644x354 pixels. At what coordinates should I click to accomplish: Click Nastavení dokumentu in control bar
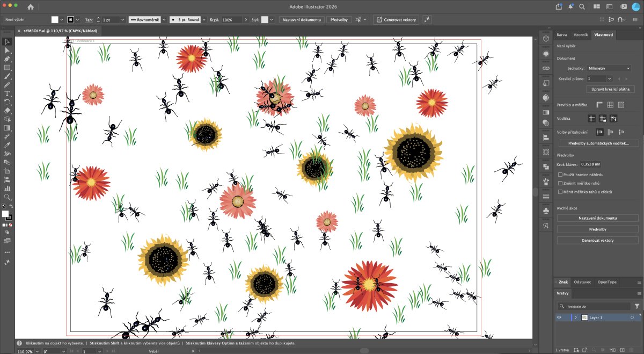click(301, 19)
